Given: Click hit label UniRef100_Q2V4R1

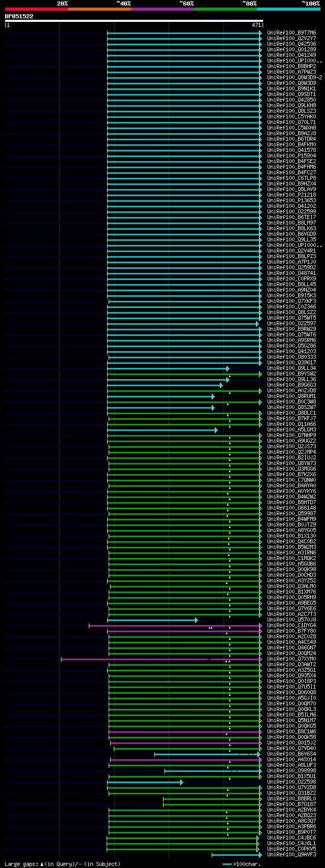Looking at the screenshot, I should point(291,251).
